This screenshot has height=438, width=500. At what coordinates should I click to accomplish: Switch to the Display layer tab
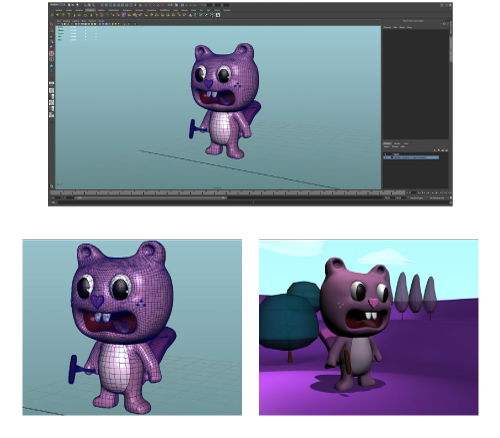(387, 143)
